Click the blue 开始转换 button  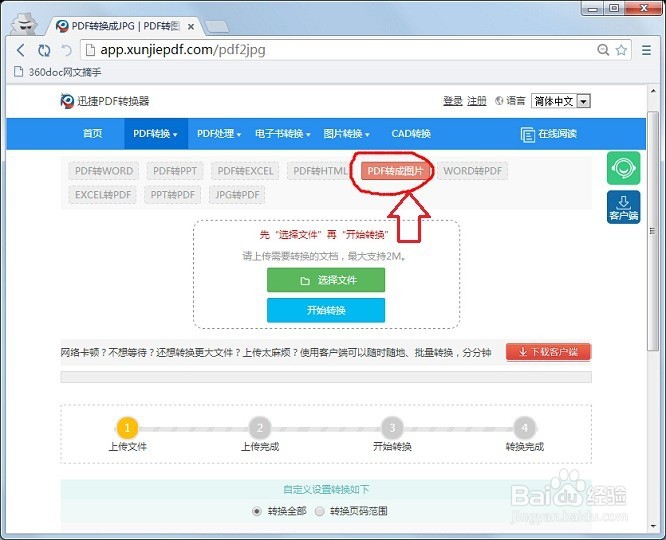coord(326,310)
